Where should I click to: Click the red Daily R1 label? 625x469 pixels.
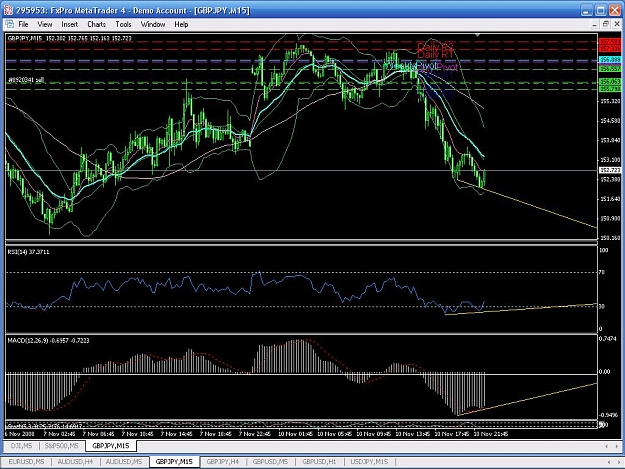pyautogui.click(x=435, y=54)
